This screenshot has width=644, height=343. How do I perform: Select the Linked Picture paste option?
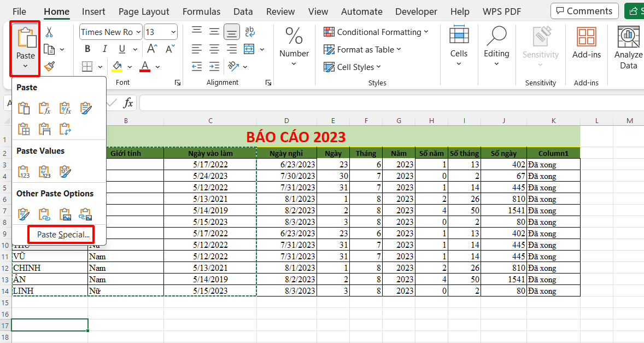coord(85,214)
